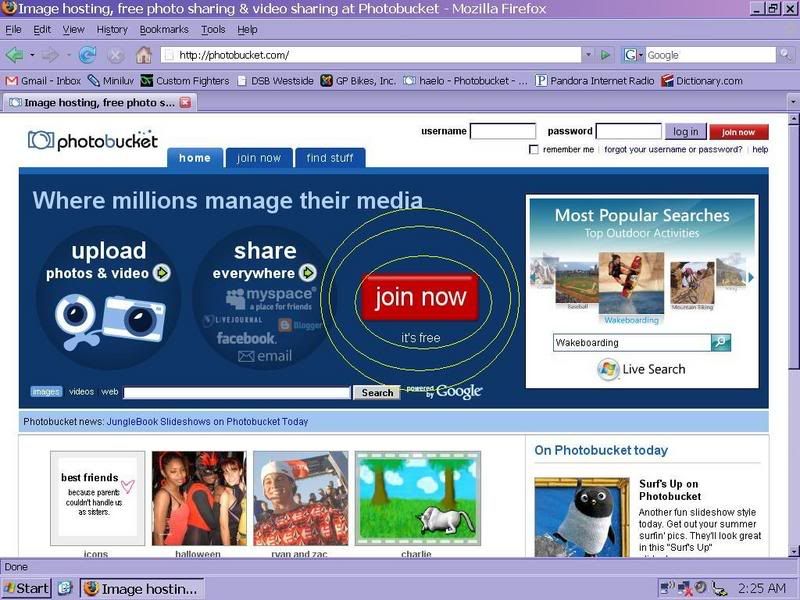Click the username input field
Screen dimensions: 800x600
tap(503, 131)
